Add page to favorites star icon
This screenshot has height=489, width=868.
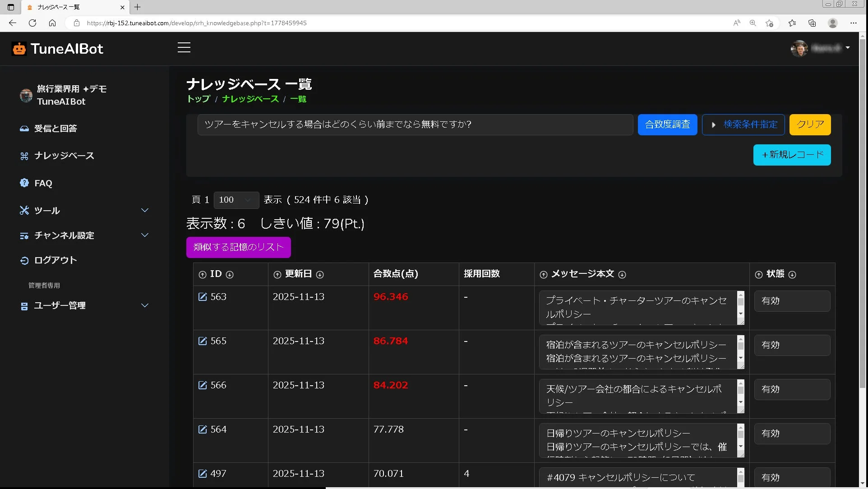(x=769, y=23)
